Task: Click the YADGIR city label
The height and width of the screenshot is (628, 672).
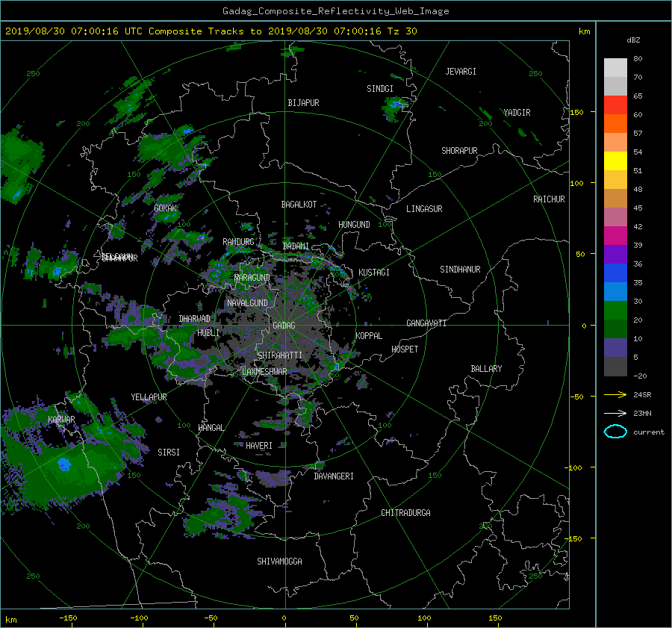Action: (517, 113)
